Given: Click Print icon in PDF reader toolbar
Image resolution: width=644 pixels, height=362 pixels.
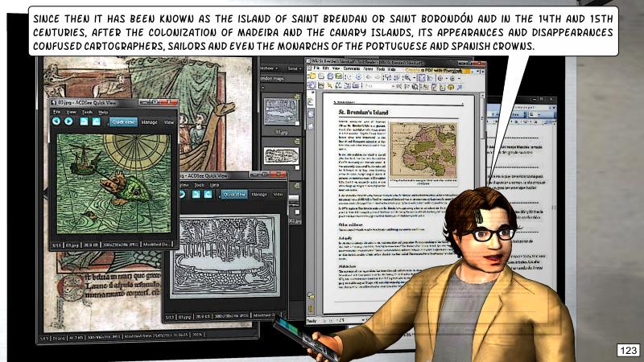Looking at the screenshot, I should [x=330, y=76].
